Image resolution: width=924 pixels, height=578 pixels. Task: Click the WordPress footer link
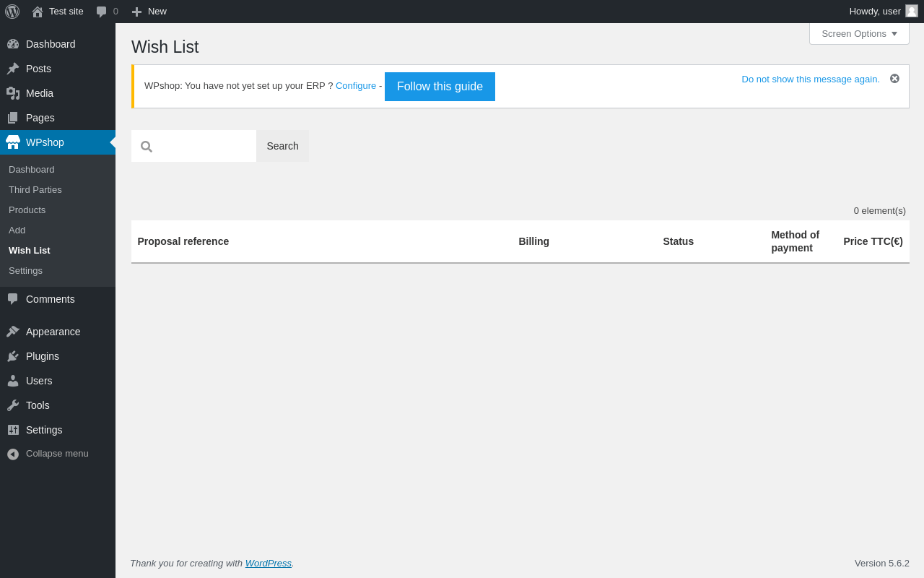[x=269, y=563]
